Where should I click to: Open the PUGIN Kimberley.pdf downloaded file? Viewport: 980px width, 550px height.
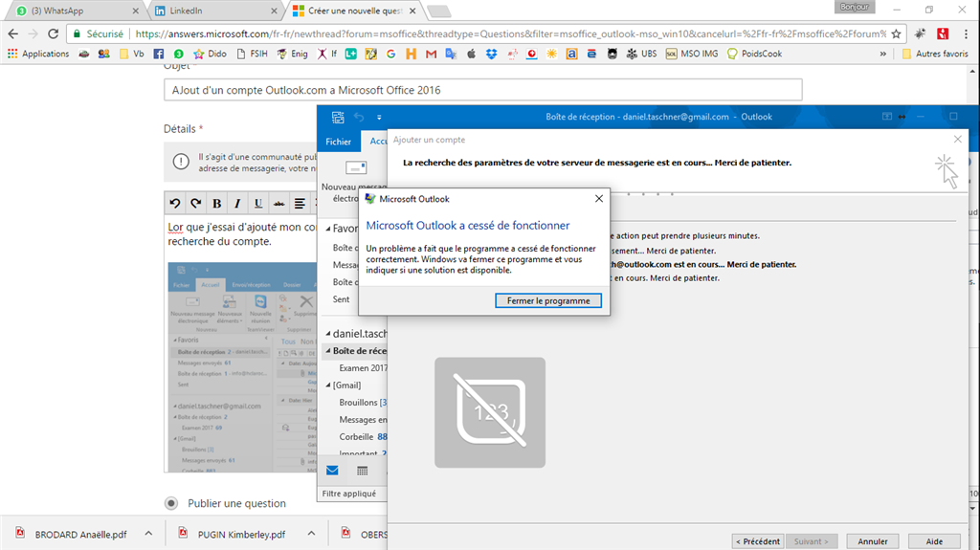(234, 534)
